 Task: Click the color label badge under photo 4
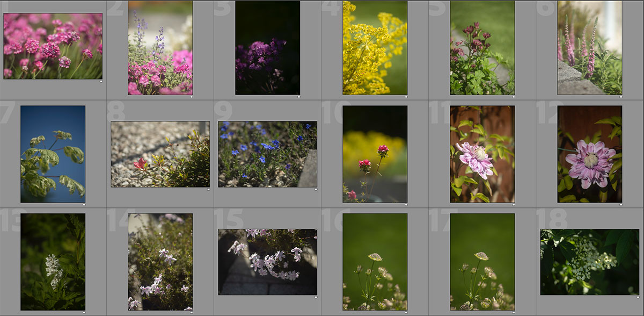pos(406,97)
